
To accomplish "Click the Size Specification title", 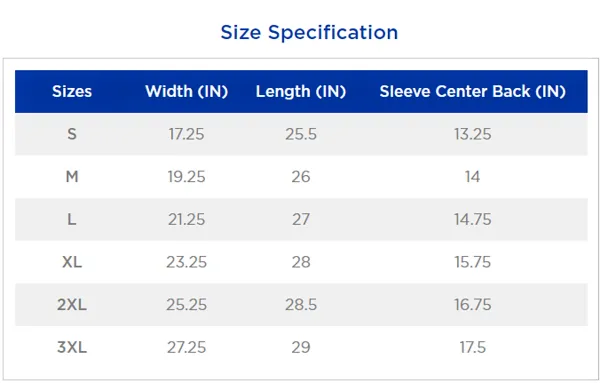I will click(x=309, y=33).
